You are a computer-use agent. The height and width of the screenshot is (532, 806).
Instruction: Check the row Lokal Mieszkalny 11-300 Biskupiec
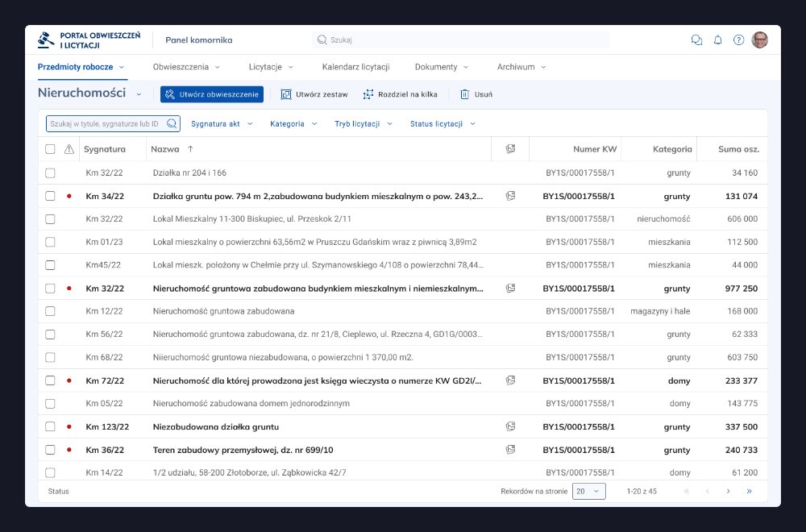(x=50, y=219)
